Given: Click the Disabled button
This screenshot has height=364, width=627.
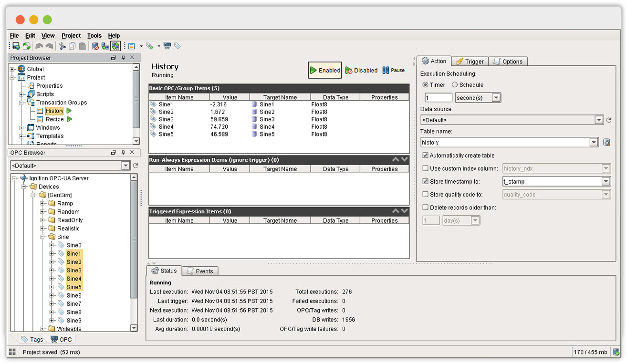Looking at the screenshot, I should tap(361, 70).
